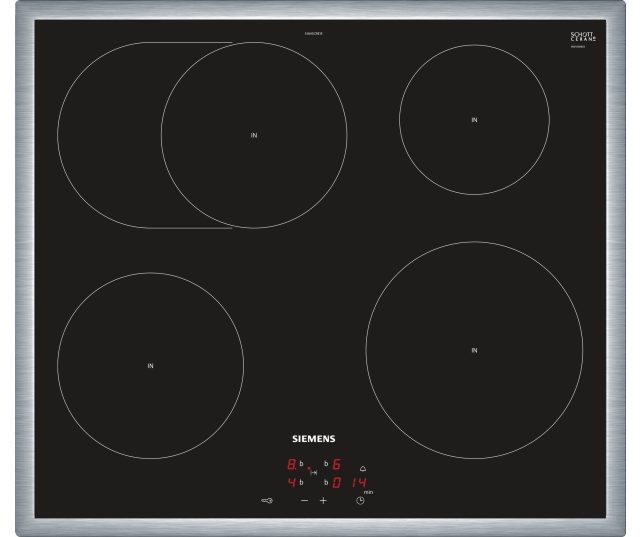The width and height of the screenshot is (640, 537).
Task: Tap the key-shaped child lock icon
Action: [x=267, y=500]
